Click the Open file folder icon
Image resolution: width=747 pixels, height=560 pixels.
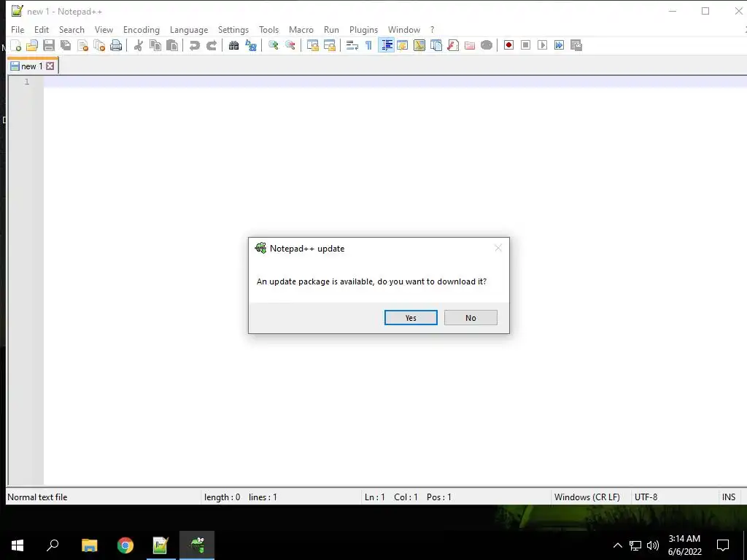click(x=32, y=45)
